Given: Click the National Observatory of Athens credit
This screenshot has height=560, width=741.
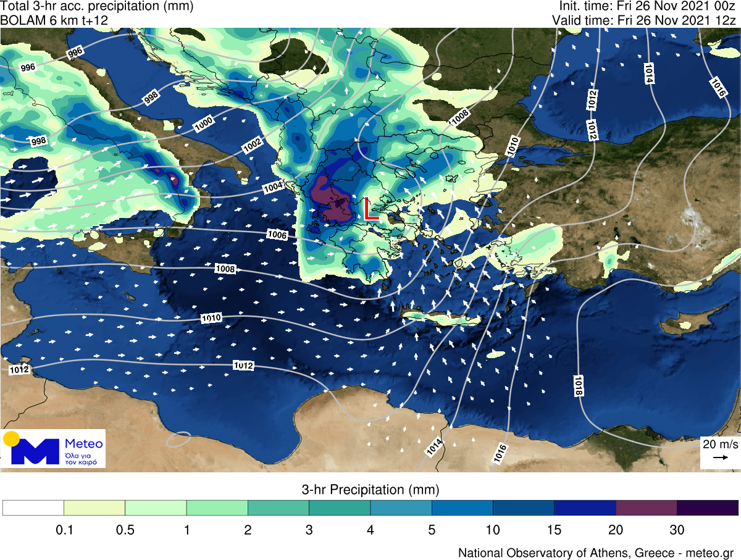Looking at the screenshot, I should click(595, 552).
